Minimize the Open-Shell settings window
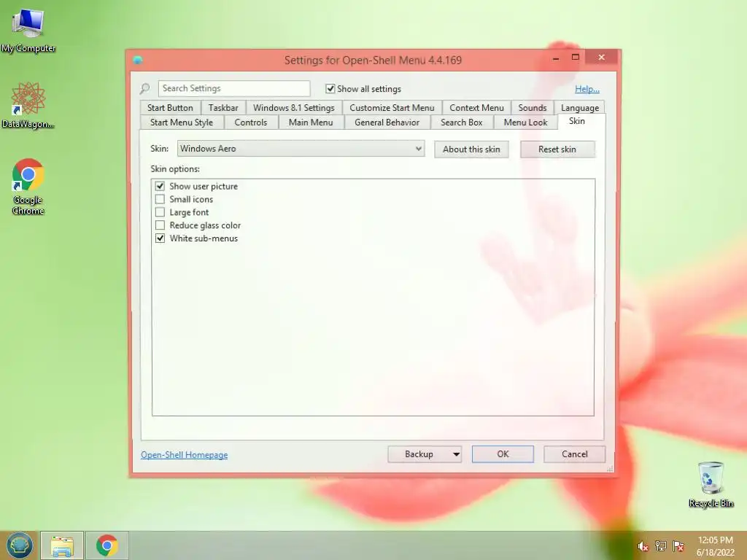Screen dimensions: 747x560 coord(555,58)
